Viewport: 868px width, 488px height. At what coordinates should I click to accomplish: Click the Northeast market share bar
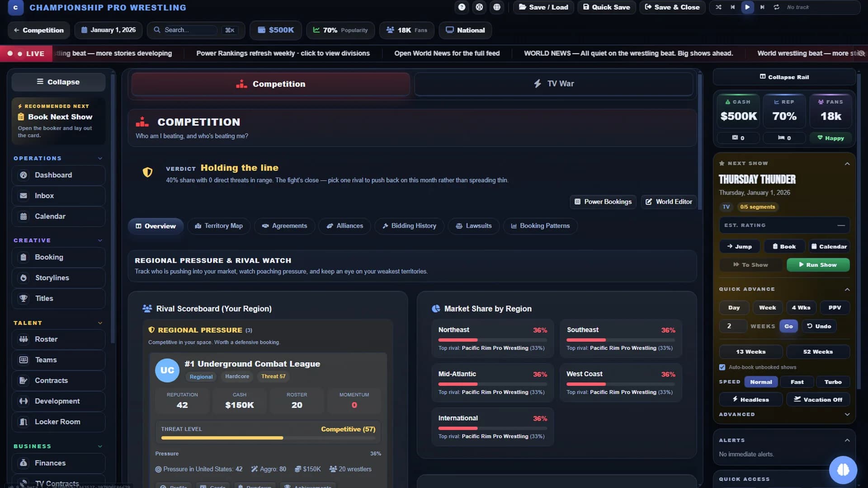[x=492, y=340]
